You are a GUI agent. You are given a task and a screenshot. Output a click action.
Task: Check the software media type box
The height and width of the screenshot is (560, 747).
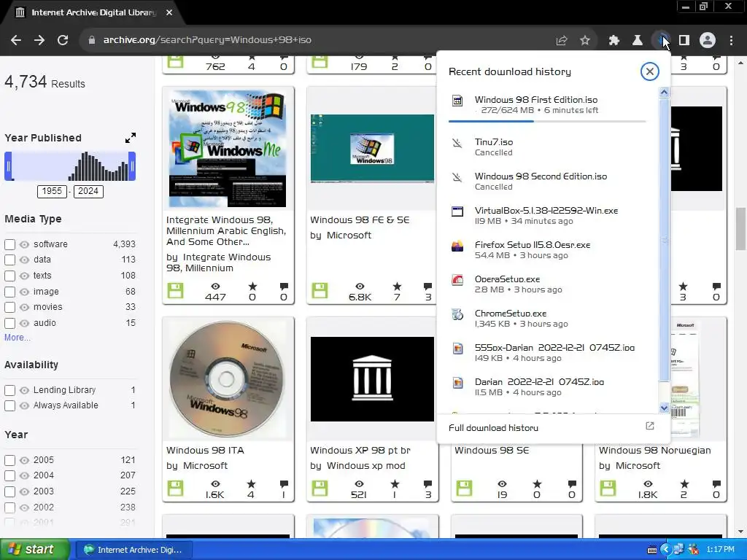(9, 244)
